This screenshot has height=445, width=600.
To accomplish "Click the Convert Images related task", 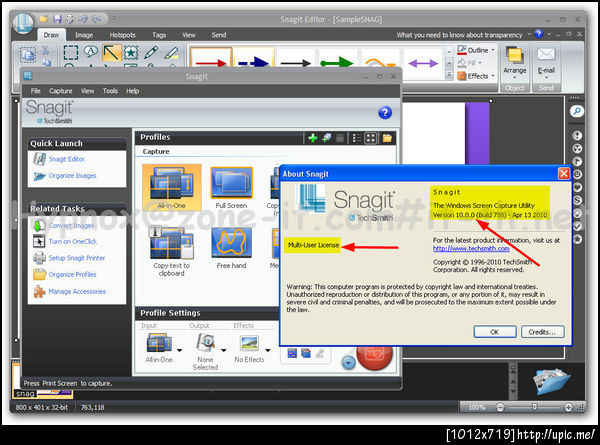I will [71, 225].
